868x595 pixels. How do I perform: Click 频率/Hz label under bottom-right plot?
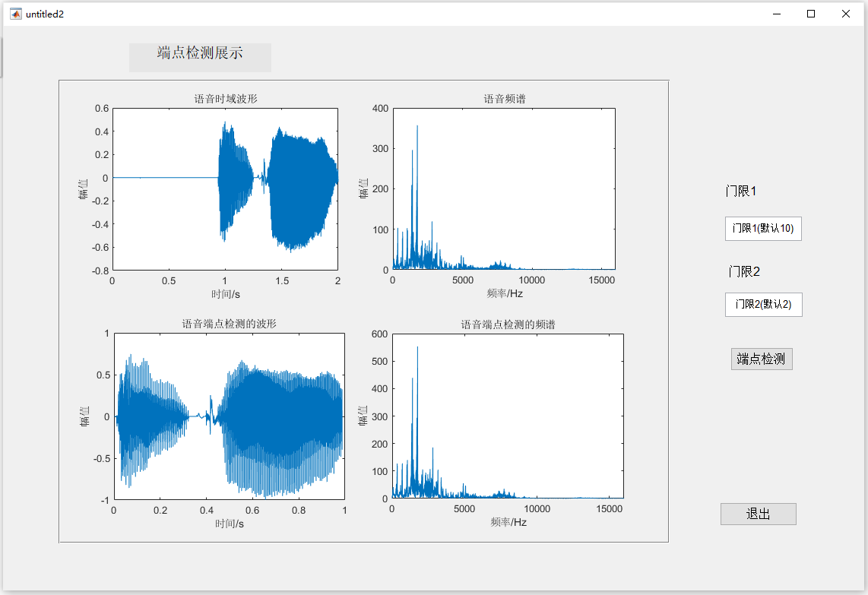(x=508, y=522)
